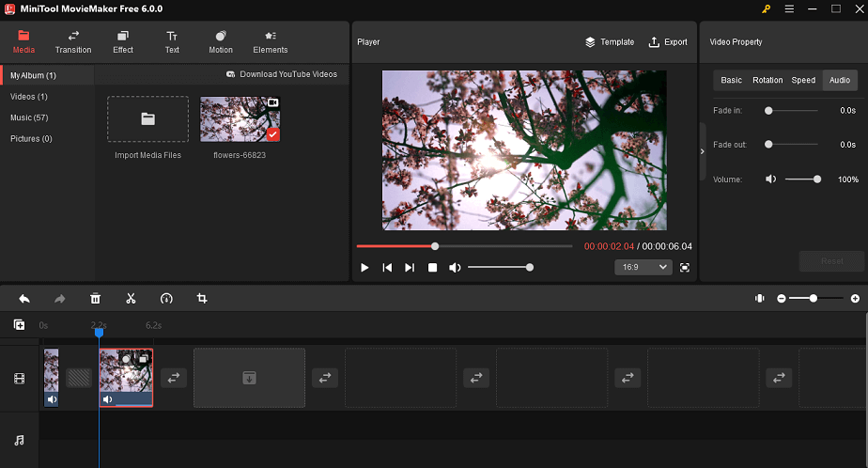Click the zoom to fit timeline icon
868x468 pixels.
point(759,299)
